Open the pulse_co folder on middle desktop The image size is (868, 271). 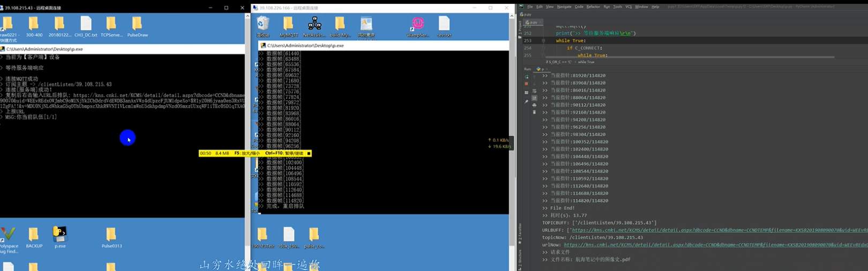pos(314,237)
